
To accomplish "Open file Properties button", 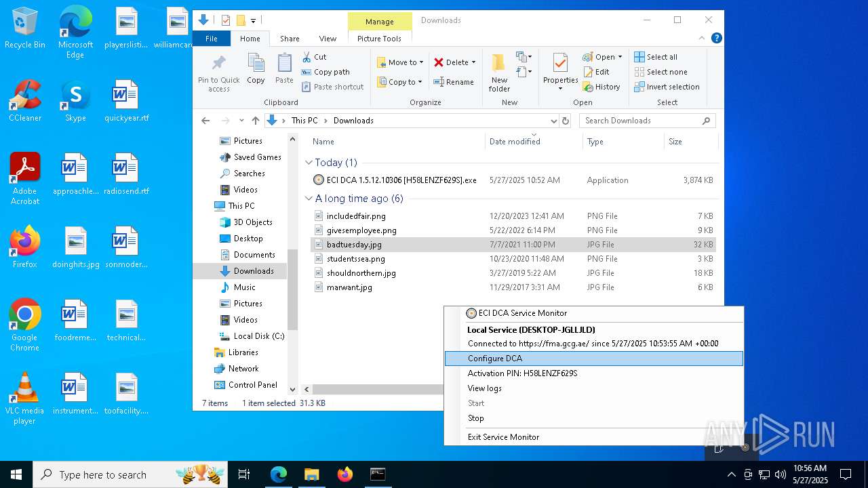I will [560, 73].
